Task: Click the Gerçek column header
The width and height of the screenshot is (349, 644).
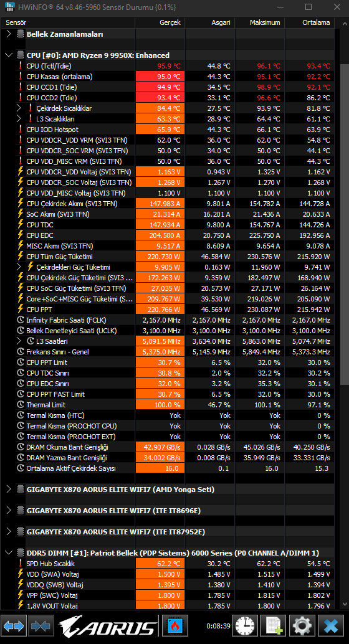Action: tap(160, 23)
